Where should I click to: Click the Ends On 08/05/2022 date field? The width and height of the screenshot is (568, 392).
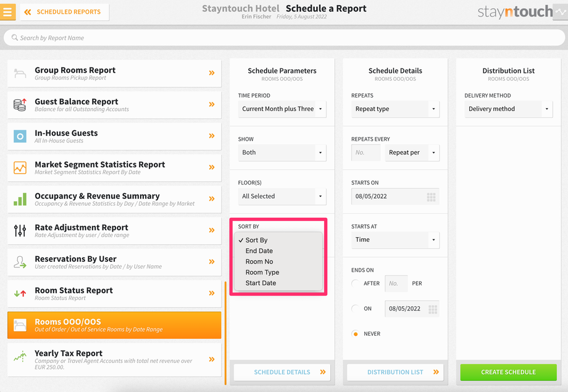click(x=412, y=309)
